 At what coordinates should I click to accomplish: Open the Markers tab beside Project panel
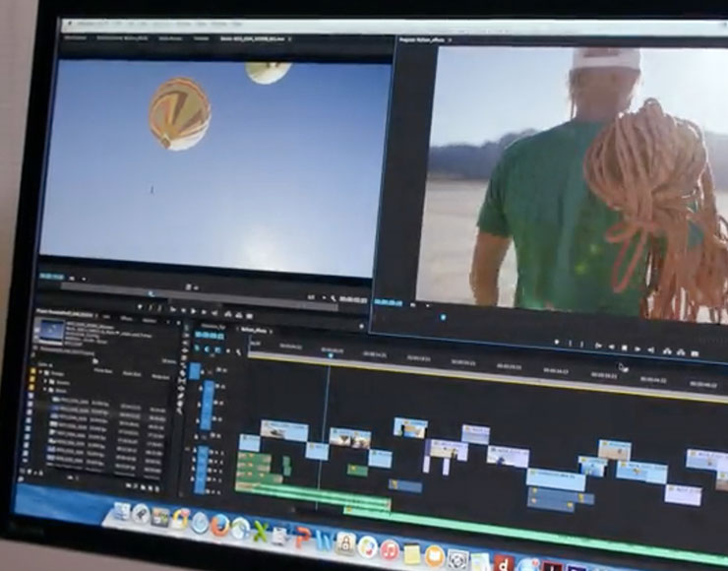click(x=150, y=320)
